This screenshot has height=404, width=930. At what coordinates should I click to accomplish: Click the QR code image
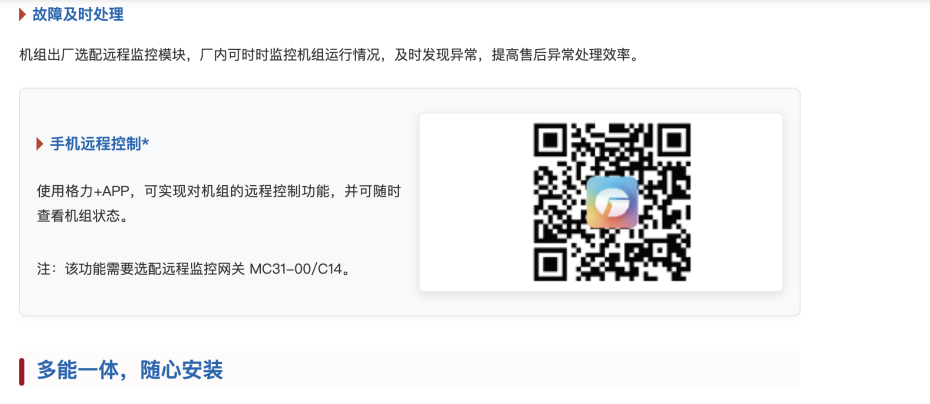(612, 202)
